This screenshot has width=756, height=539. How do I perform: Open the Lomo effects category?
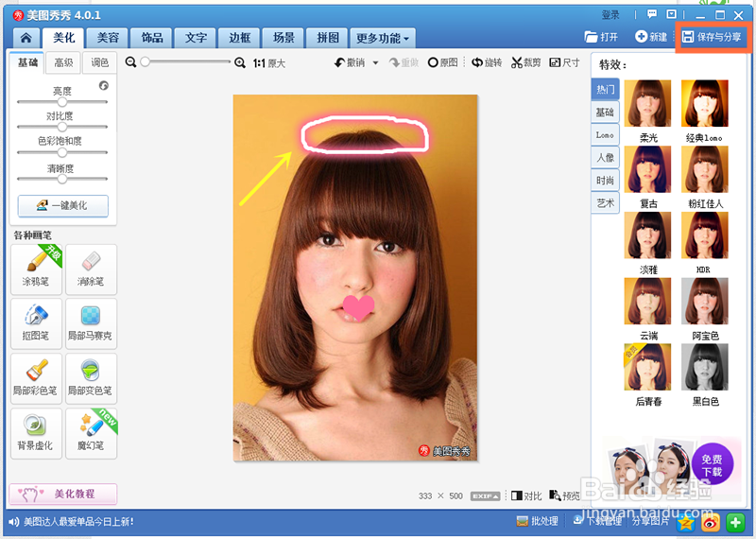(x=605, y=135)
